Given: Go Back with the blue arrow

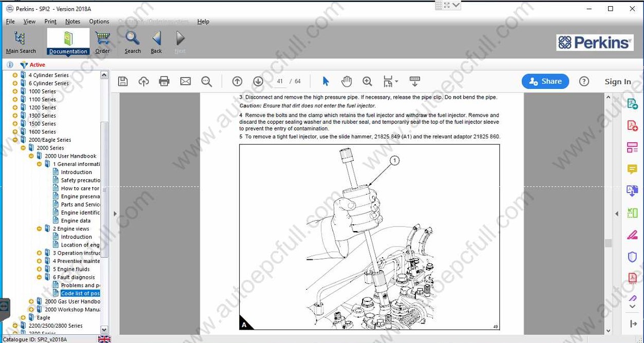Looking at the screenshot, I should click(157, 42).
